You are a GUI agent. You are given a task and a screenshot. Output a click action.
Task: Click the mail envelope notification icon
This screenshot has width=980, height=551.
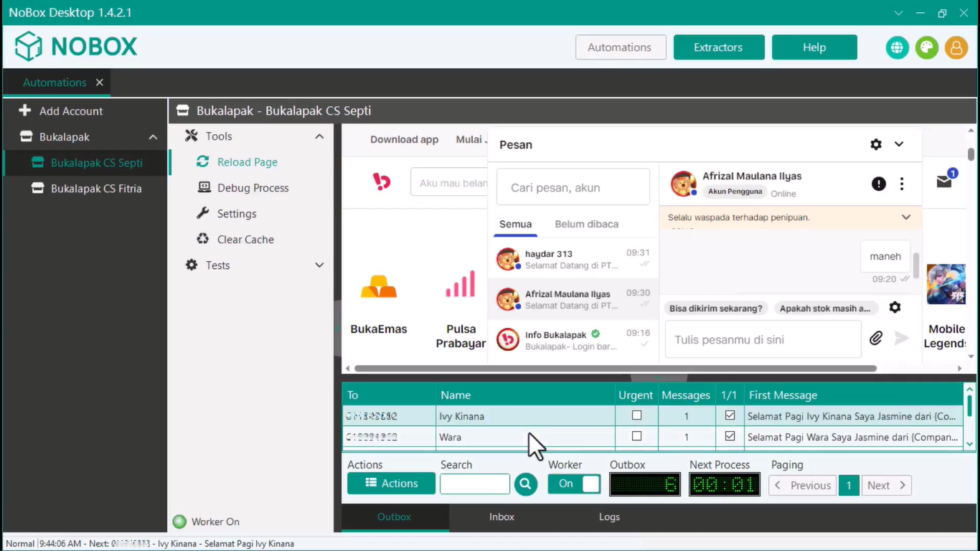pyautogui.click(x=944, y=182)
